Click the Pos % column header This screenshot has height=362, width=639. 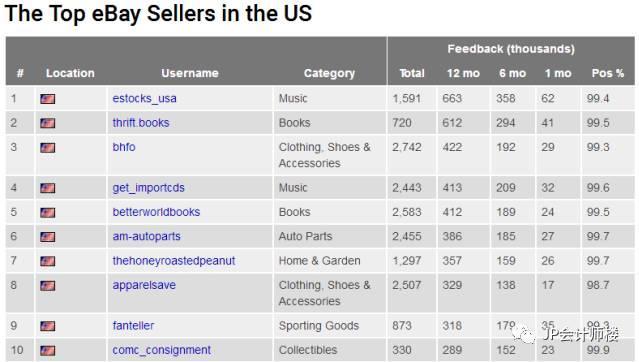(608, 73)
